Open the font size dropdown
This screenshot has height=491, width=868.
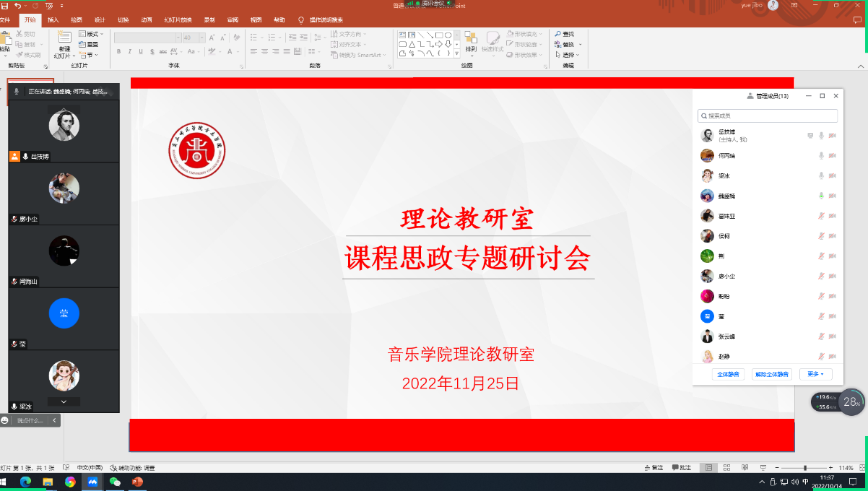[x=201, y=38]
